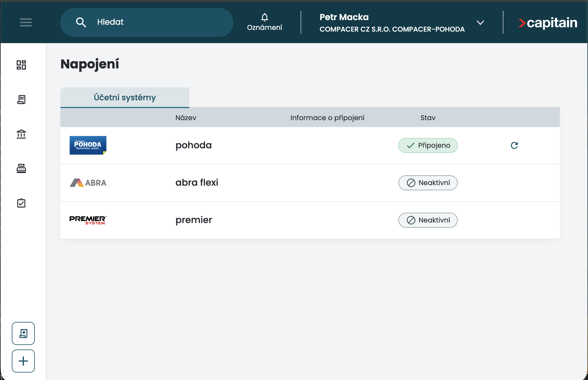Click the capitain logo
588x380 pixels.
pyautogui.click(x=547, y=23)
